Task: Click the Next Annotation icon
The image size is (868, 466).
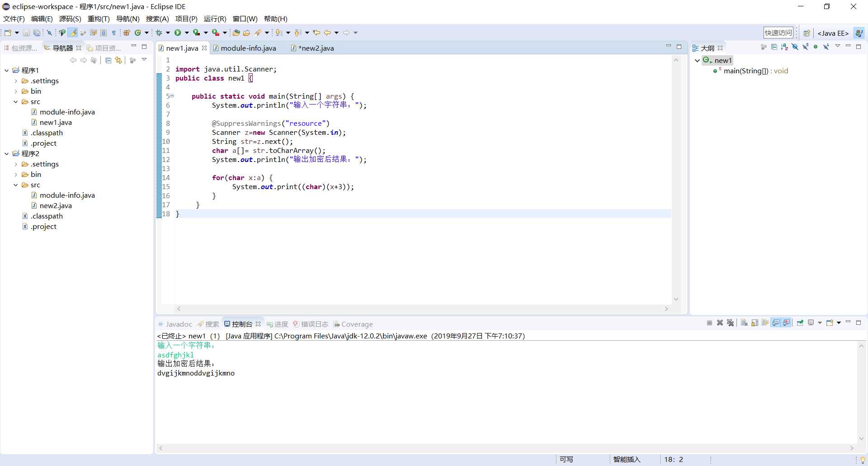Action: click(x=278, y=33)
